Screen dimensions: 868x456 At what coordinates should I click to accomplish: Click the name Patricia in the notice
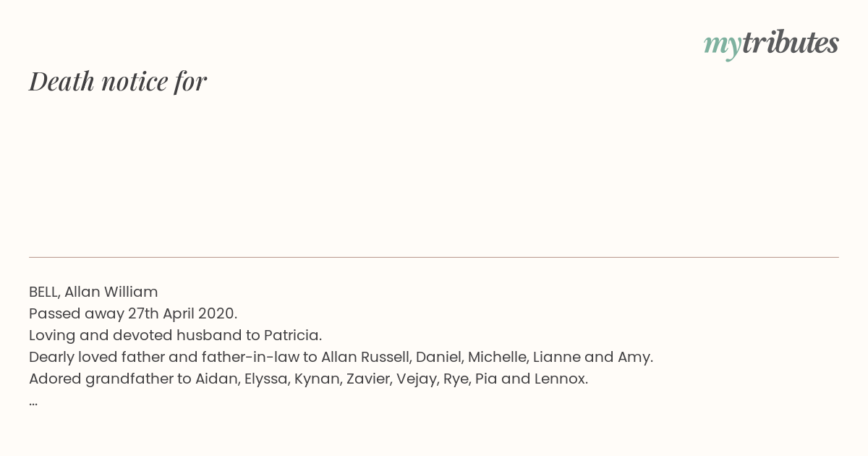(292, 336)
